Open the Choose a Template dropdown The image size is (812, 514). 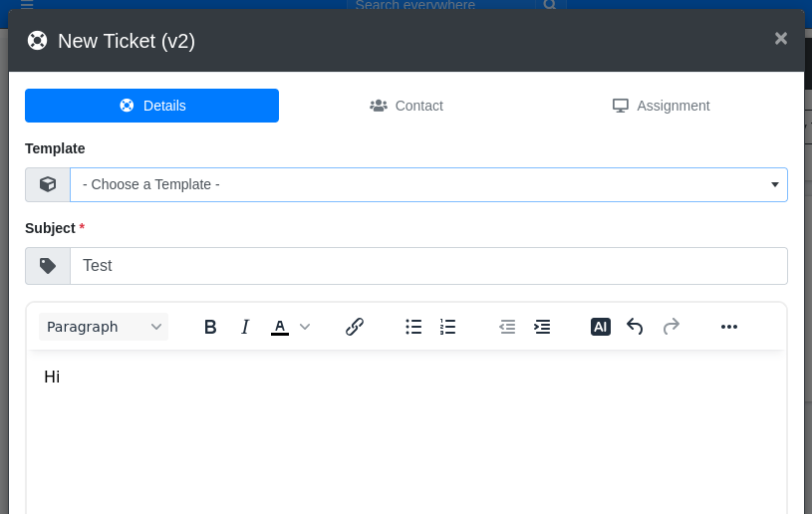pyautogui.click(x=428, y=184)
